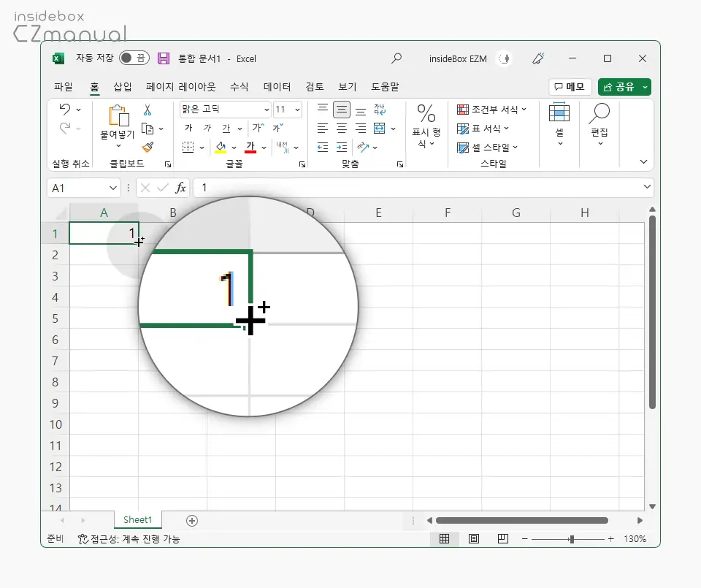Open the font name dropdown 맑은 고딕

coord(266,110)
